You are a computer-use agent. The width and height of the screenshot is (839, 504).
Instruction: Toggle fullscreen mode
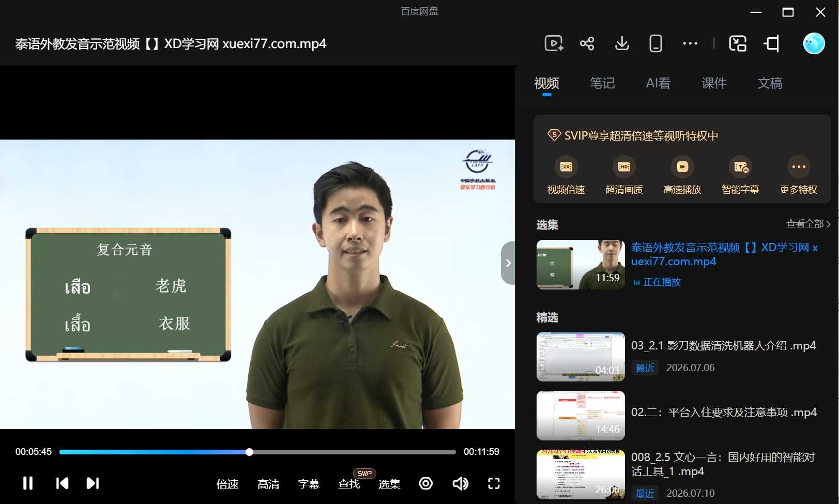(494, 483)
